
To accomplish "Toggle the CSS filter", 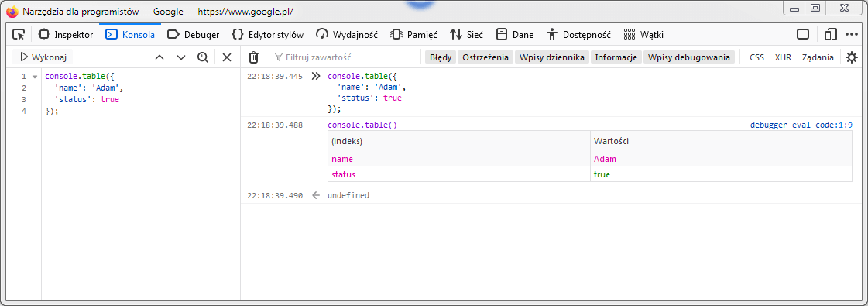I will 756,57.
